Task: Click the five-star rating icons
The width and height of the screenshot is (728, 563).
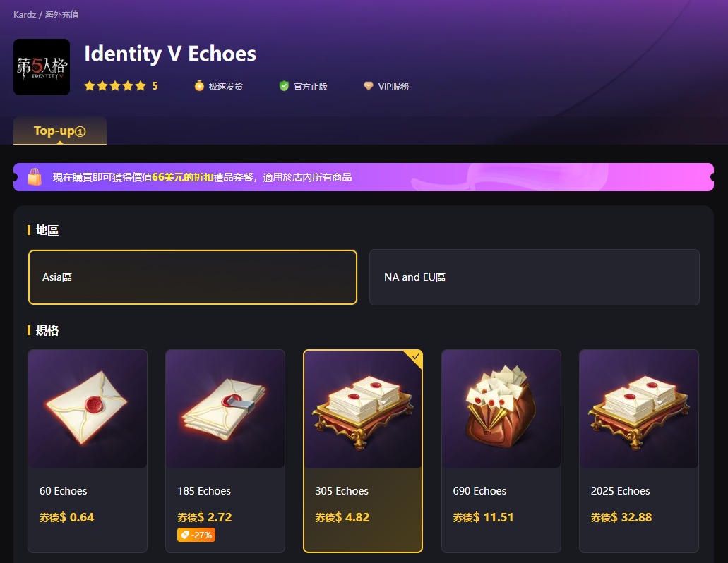Action: pos(115,86)
